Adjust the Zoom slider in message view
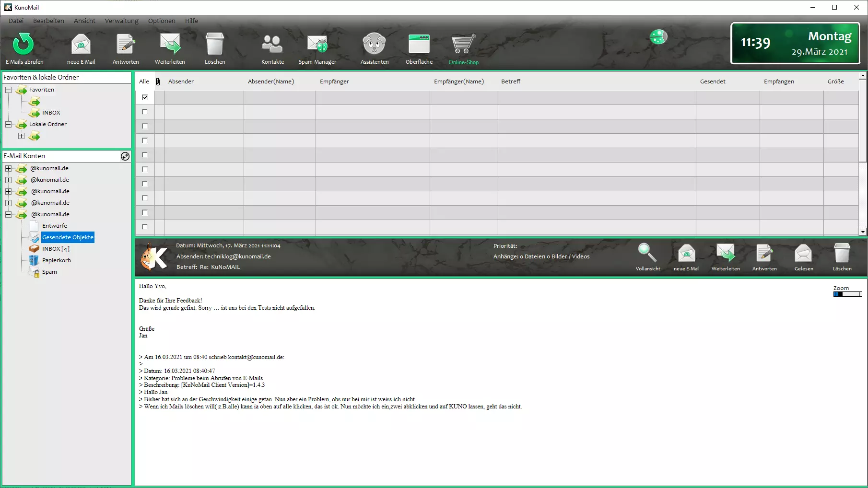Image resolution: width=868 pixels, height=488 pixels. click(847, 294)
